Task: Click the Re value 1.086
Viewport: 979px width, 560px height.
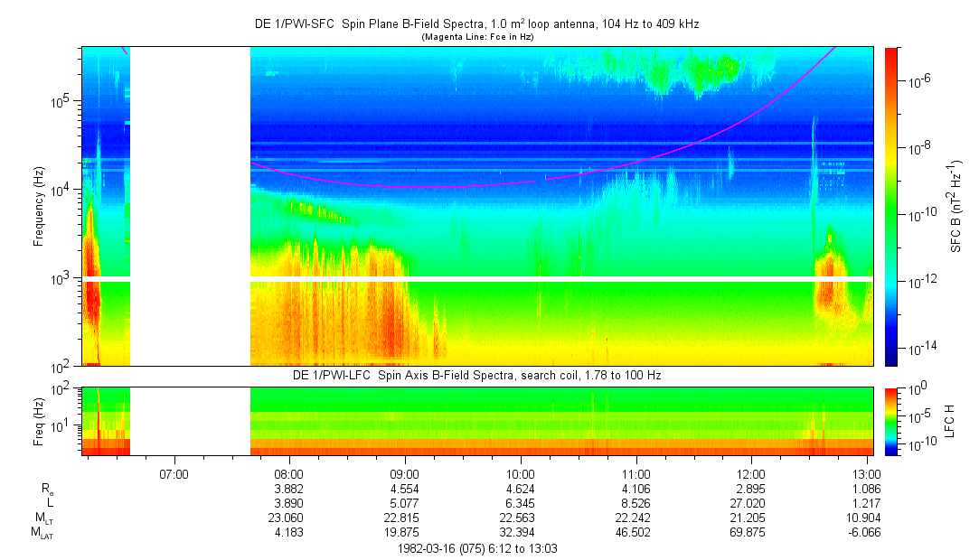Action: [x=867, y=490]
